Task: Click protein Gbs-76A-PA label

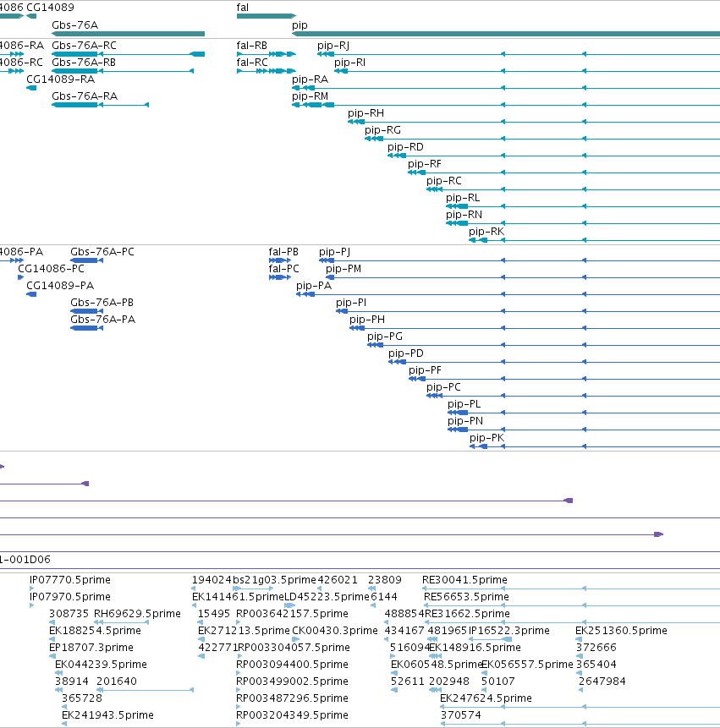Action: [x=102, y=320]
